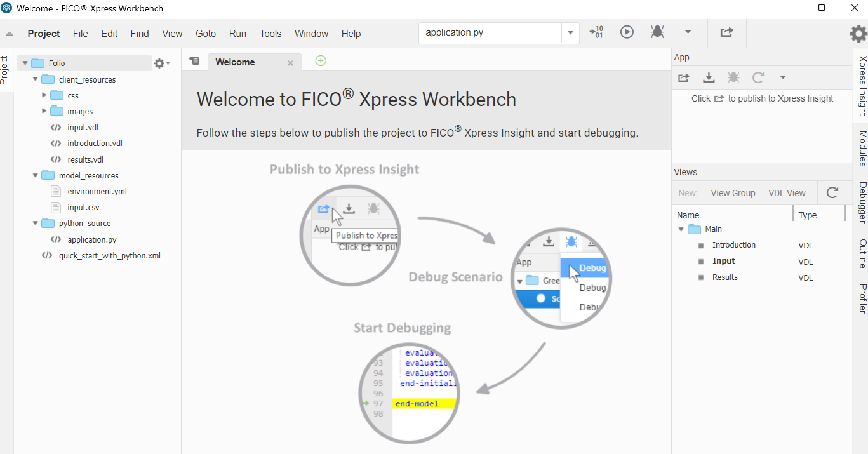Open the application.py file selector dropdown
868x454 pixels.
pos(570,33)
